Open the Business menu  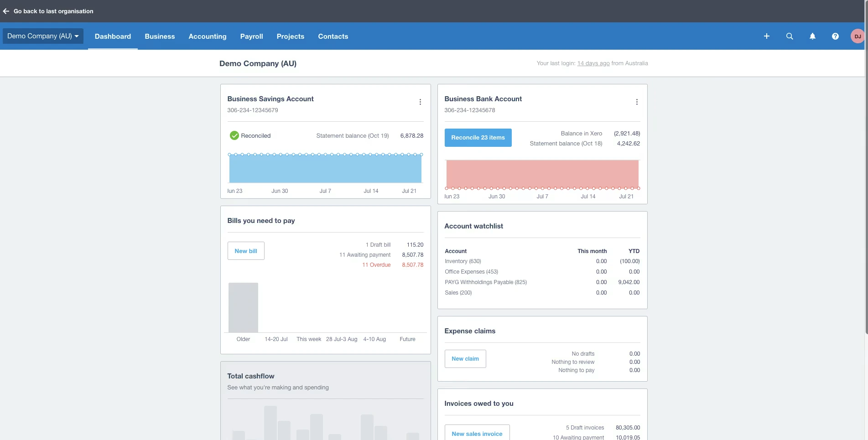tap(160, 36)
